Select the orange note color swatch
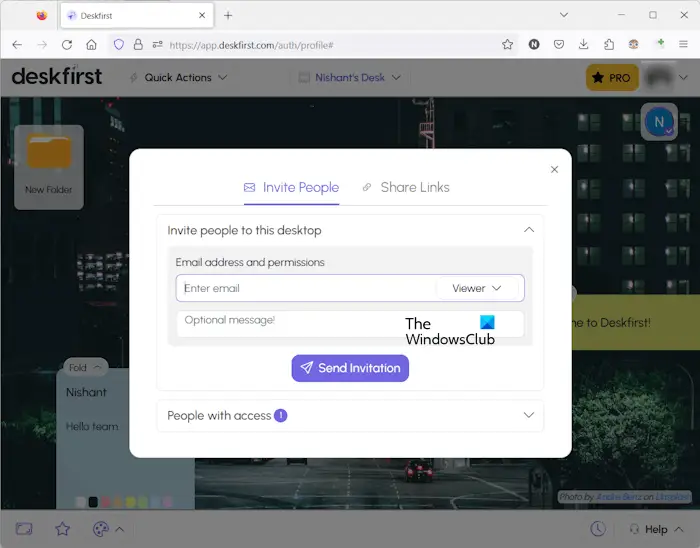This screenshot has height=548, width=700. (x=118, y=502)
